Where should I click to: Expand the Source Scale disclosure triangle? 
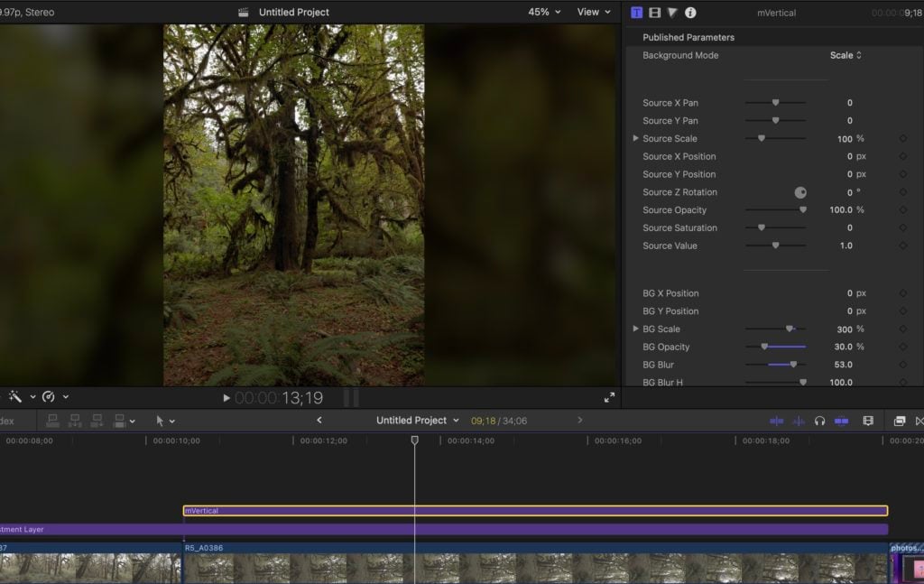tap(635, 138)
